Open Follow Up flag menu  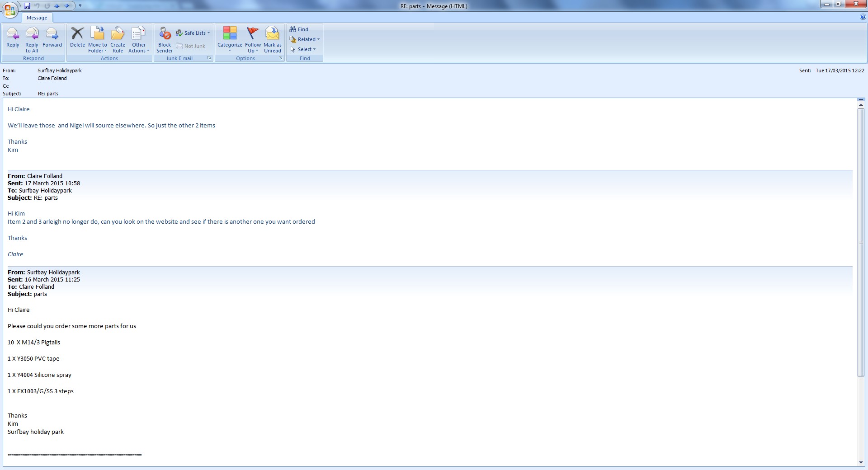coord(253,39)
